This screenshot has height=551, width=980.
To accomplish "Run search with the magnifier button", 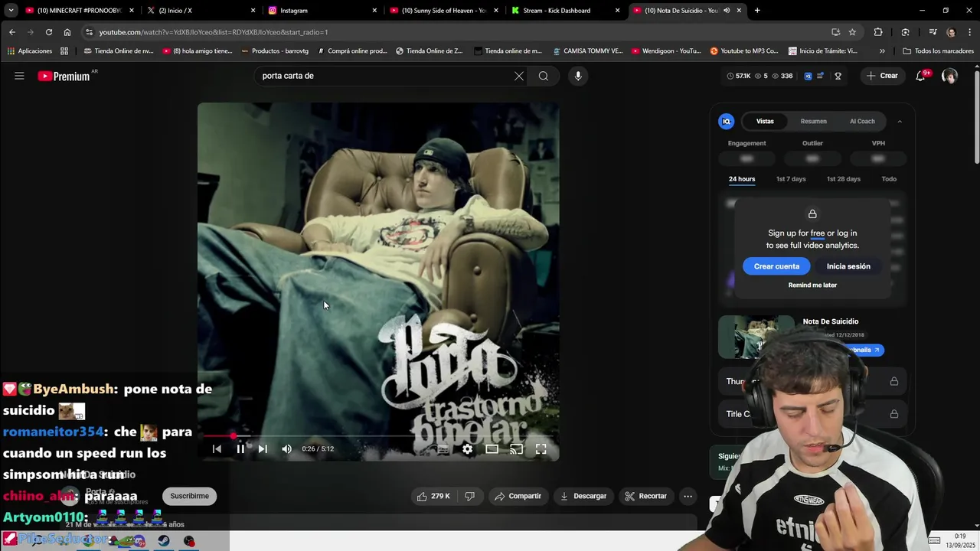I will pyautogui.click(x=544, y=76).
